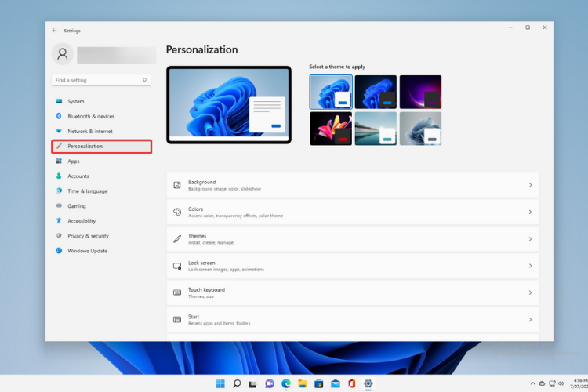Open Bluetooth & devices settings
This screenshot has width=588, height=392.
90,116
